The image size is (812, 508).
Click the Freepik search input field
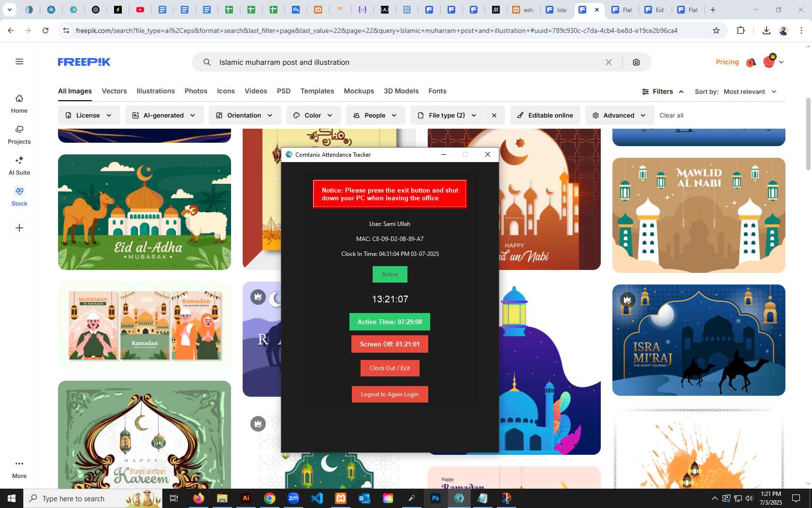pos(406,62)
